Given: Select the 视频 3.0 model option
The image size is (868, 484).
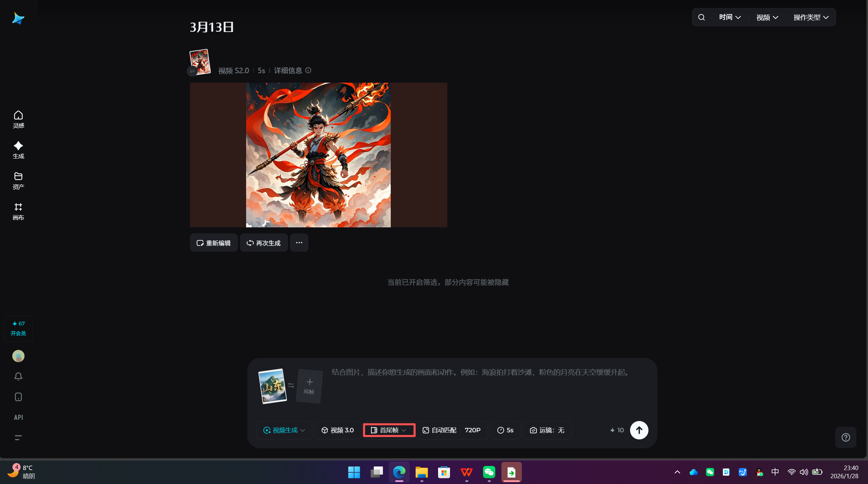Looking at the screenshot, I should (338, 430).
